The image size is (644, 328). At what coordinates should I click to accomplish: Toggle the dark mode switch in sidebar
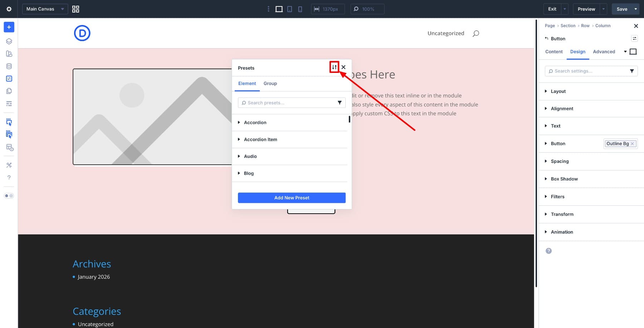point(9,196)
